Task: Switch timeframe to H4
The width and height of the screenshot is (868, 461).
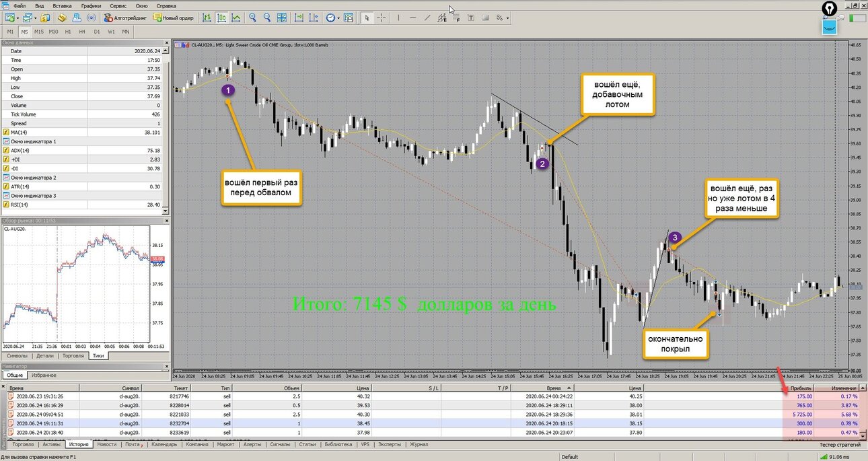Action: coord(82,32)
